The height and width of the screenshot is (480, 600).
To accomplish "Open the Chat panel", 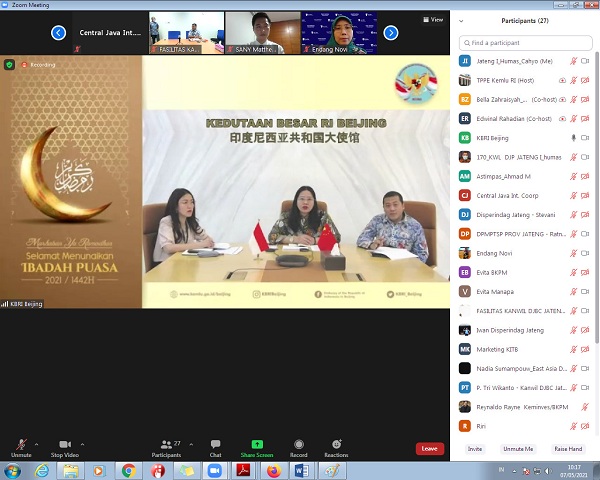I will (x=215, y=444).
